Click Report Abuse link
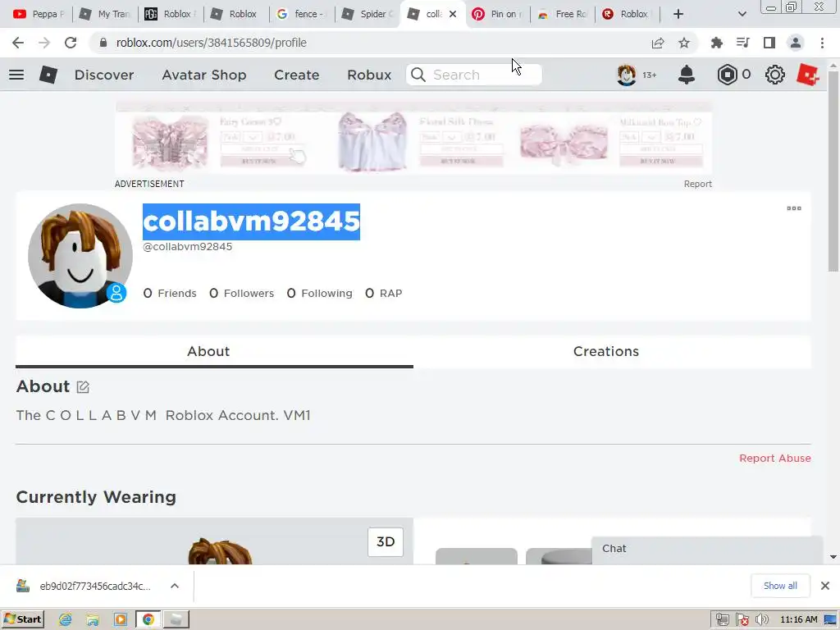 pos(774,458)
